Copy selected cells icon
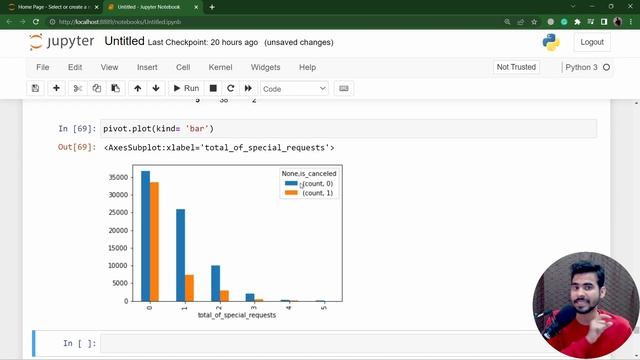 point(96,88)
